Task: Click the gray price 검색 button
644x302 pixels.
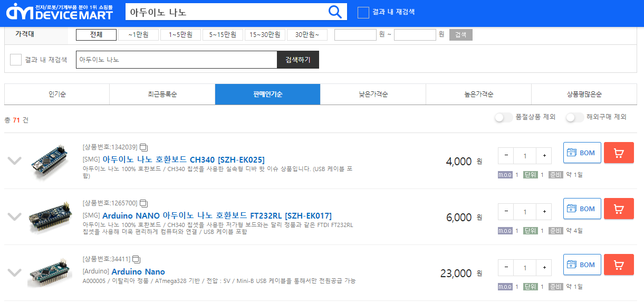Action: 461,35
